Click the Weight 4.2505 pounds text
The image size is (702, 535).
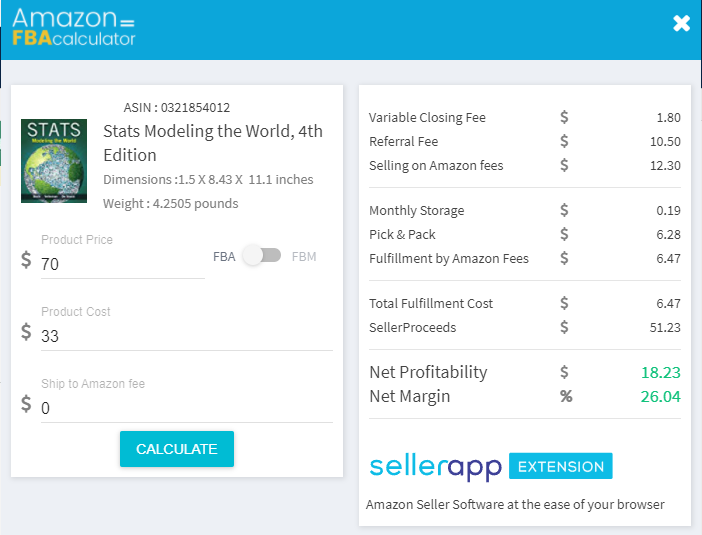pyautogui.click(x=171, y=204)
